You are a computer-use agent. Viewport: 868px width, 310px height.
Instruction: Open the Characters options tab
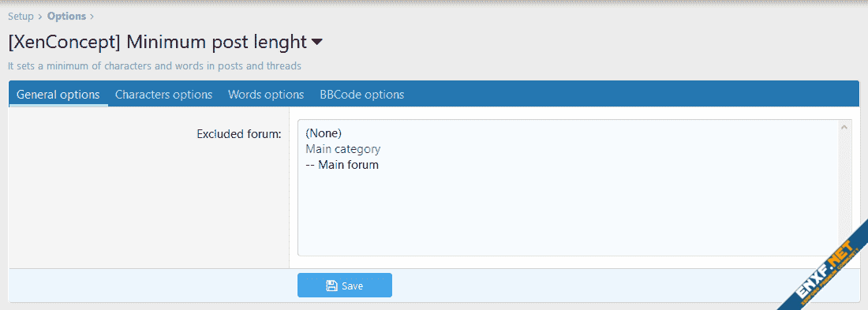(164, 94)
